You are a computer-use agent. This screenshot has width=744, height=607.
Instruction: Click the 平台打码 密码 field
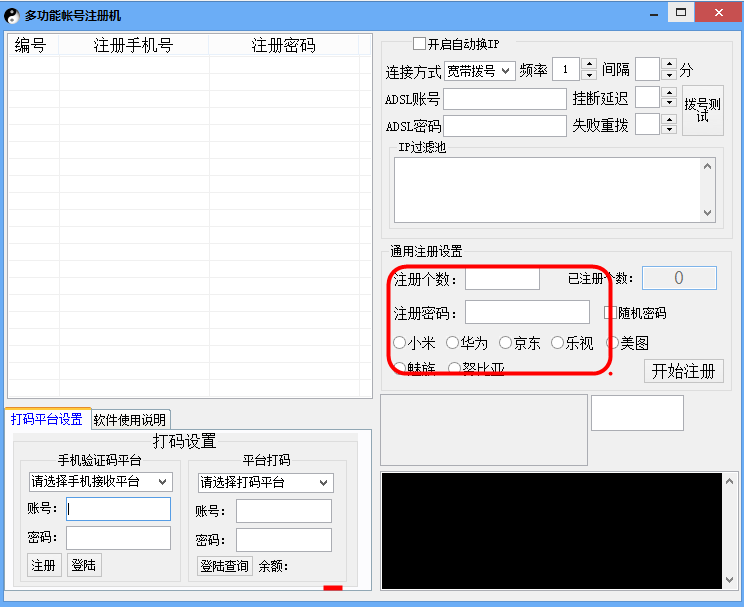pos(284,540)
